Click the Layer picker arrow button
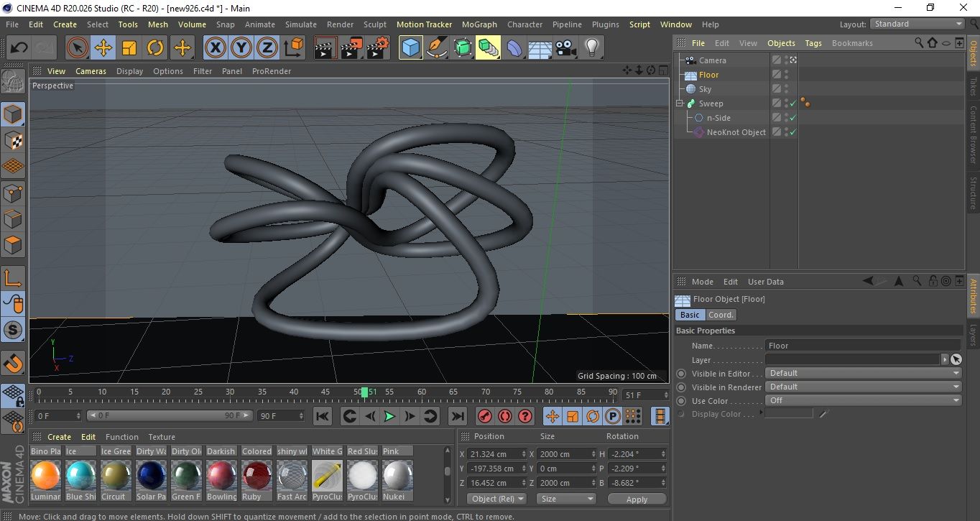Viewport: 980px width, 521px height. tap(945, 359)
